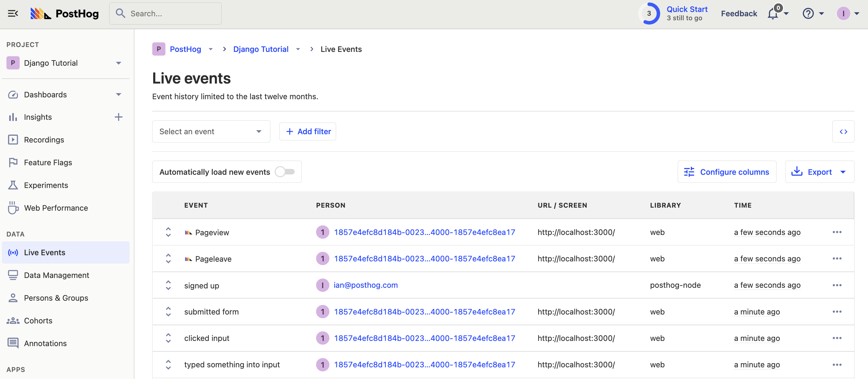This screenshot has width=868, height=379.
Task: Open the help question mark menu
Action: point(808,14)
